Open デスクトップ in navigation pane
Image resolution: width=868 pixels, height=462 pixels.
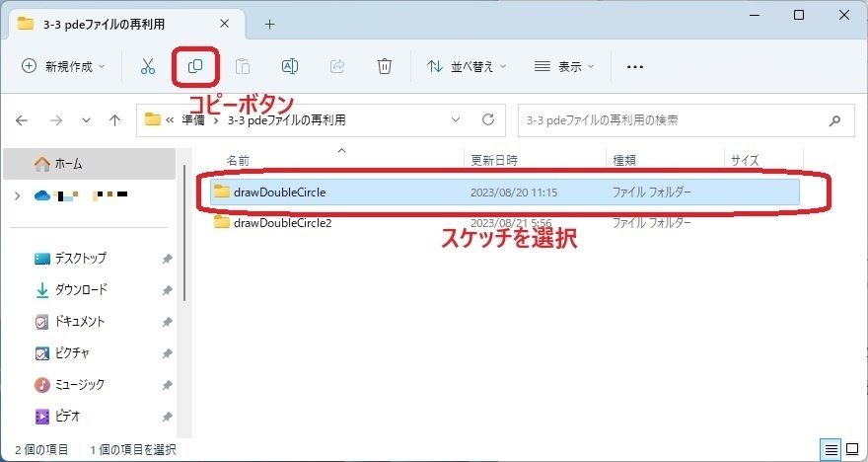(x=80, y=258)
